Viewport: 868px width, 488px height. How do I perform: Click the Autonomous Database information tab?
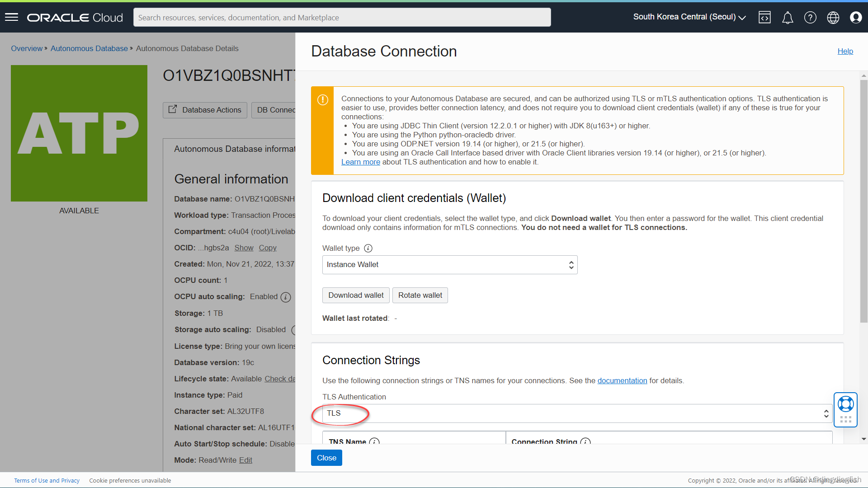[x=235, y=149]
